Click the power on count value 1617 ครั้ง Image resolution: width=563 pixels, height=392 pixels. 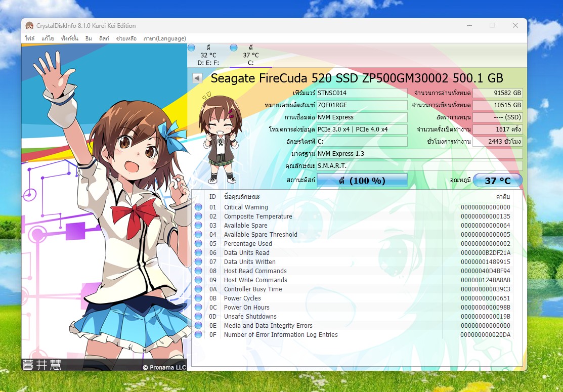pyautogui.click(x=498, y=129)
